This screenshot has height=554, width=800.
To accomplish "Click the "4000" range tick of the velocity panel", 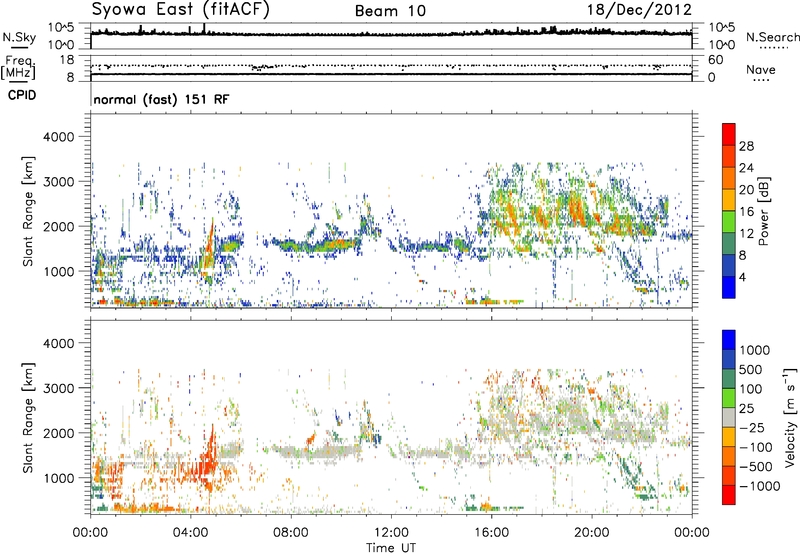I will click(x=58, y=343).
